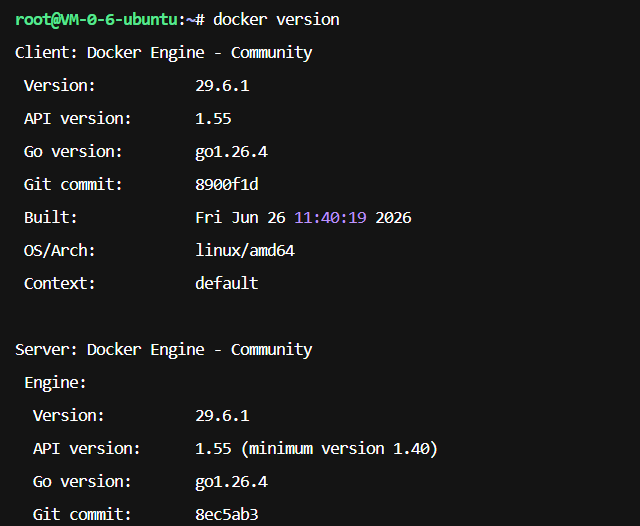The width and height of the screenshot is (640, 526).
Task: Click client API version value 1.55
Action: coord(213,119)
